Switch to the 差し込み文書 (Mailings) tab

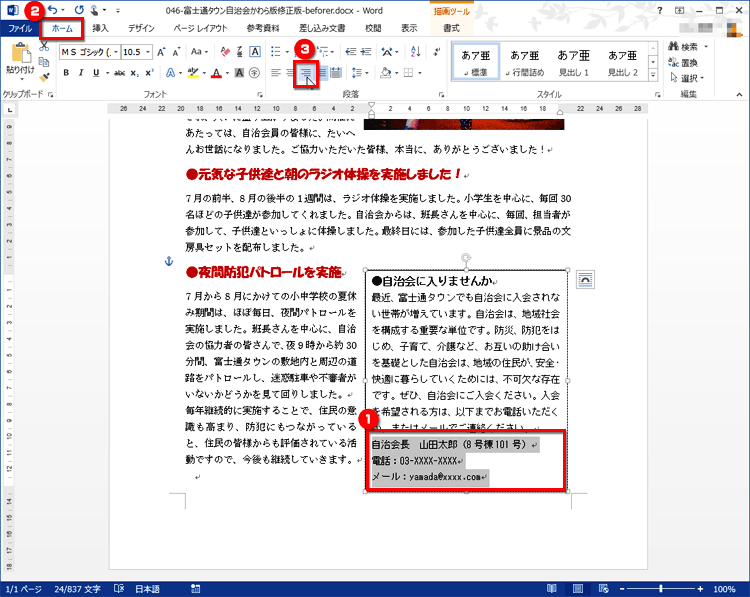[x=322, y=28]
